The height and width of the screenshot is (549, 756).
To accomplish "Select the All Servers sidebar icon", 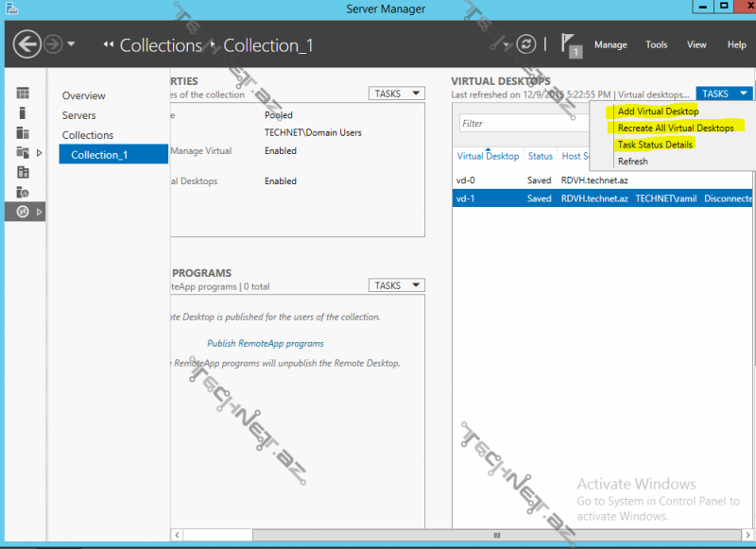I will click(23, 132).
